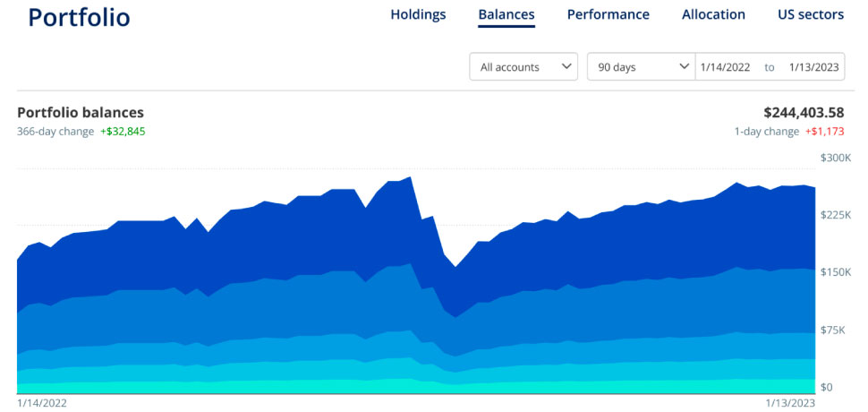
Task: Open the Holdings tab
Action: 418,14
